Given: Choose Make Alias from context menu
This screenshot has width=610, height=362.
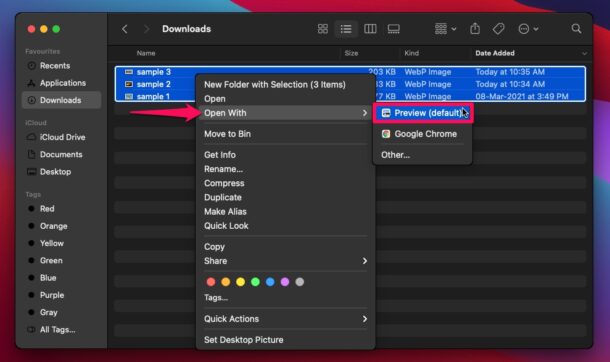Looking at the screenshot, I should [x=286, y=212].
